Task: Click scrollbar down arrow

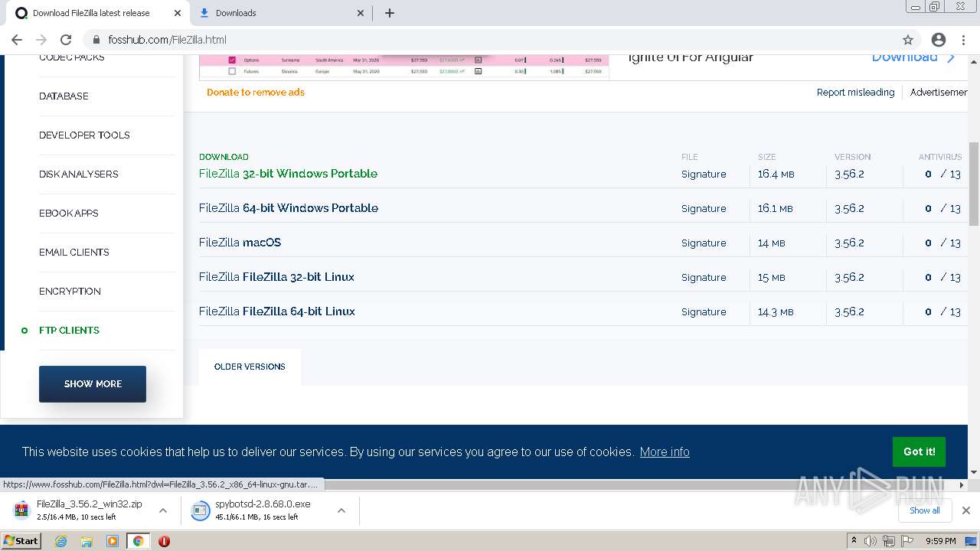Action: click(x=974, y=473)
